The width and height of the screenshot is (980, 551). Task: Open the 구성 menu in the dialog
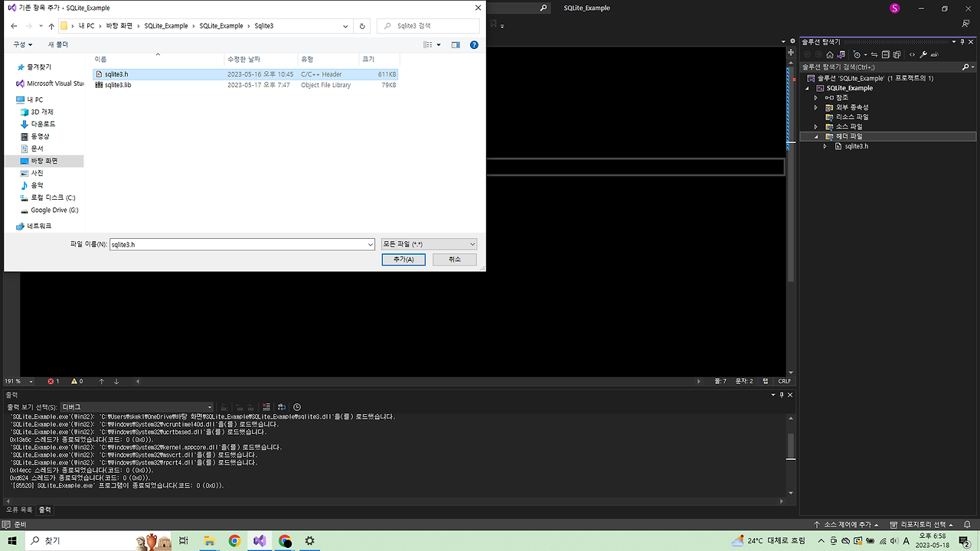click(23, 44)
